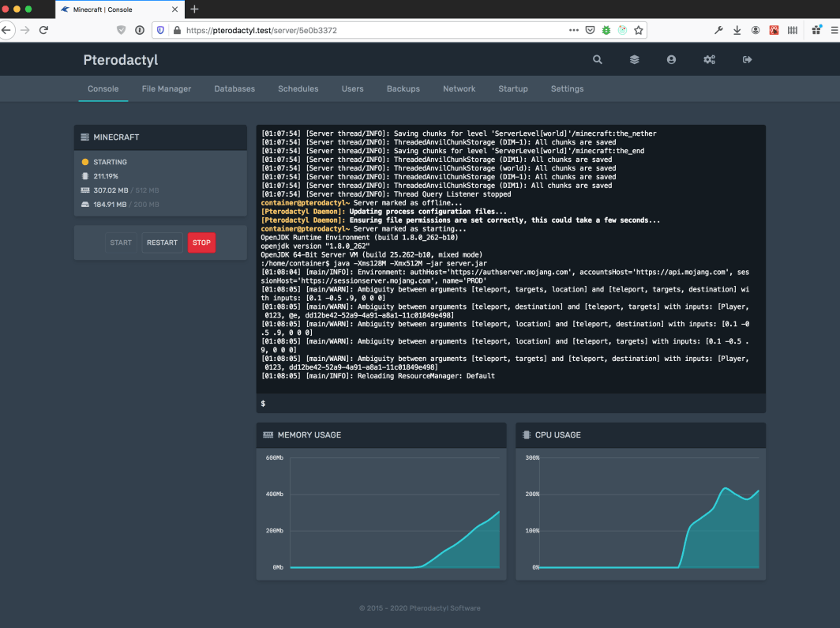The image size is (840, 628).
Task: Open a new browser tab
Action: tap(195, 9)
